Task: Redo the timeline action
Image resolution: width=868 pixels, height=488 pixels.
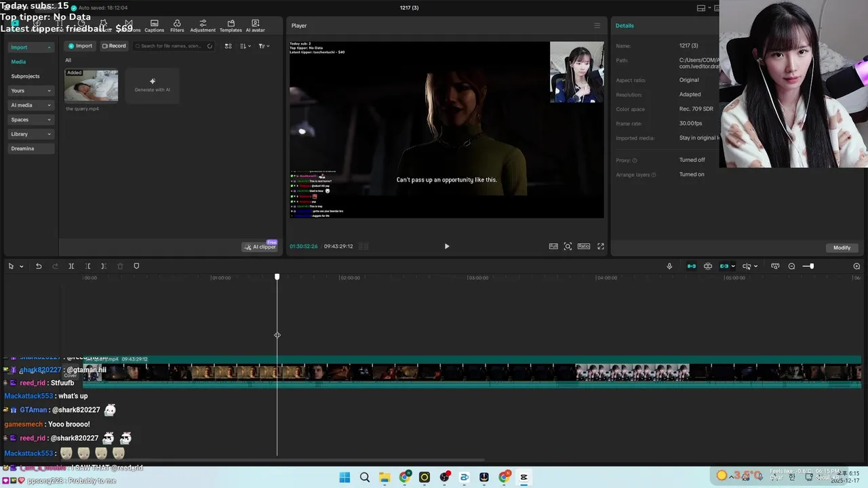Action: [56, 266]
